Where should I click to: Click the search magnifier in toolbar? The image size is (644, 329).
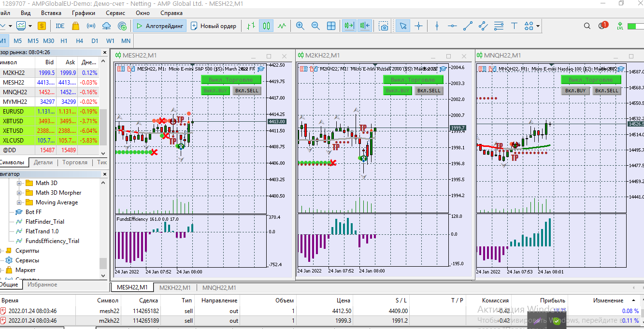(x=587, y=26)
